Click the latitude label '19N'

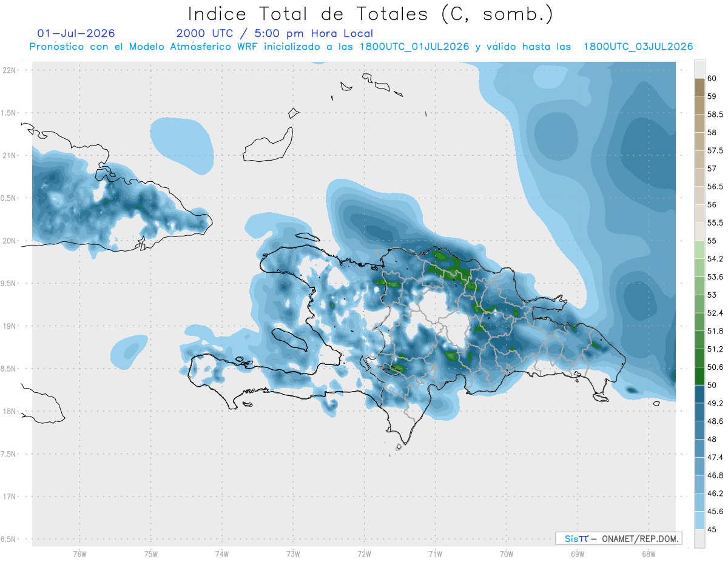[10, 326]
